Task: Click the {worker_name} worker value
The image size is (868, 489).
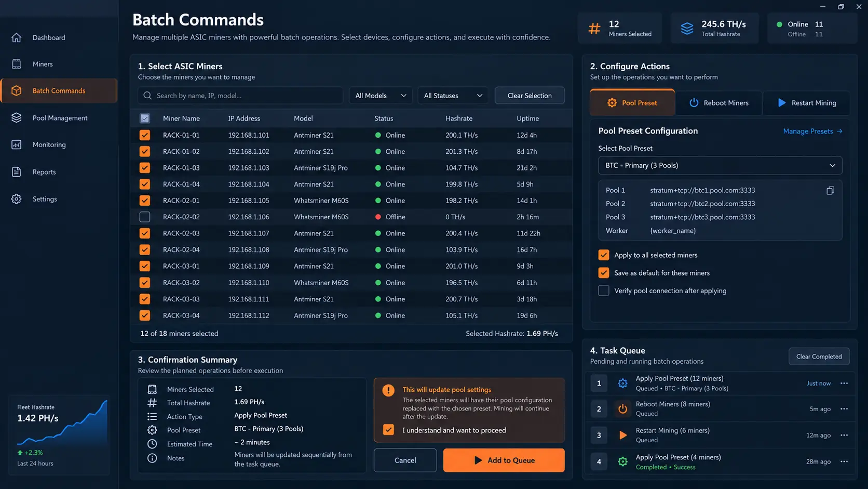Action: pos(673,231)
